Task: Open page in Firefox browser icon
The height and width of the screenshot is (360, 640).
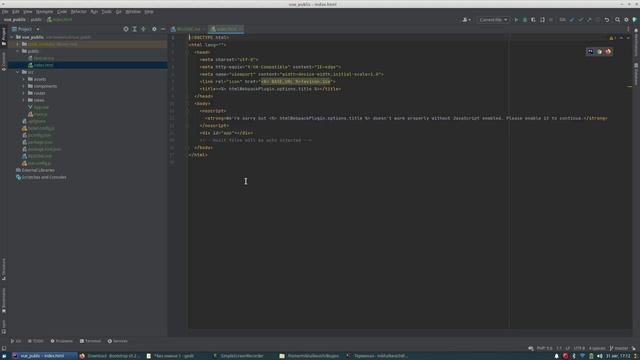Action: pyautogui.click(x=608, y=51)
